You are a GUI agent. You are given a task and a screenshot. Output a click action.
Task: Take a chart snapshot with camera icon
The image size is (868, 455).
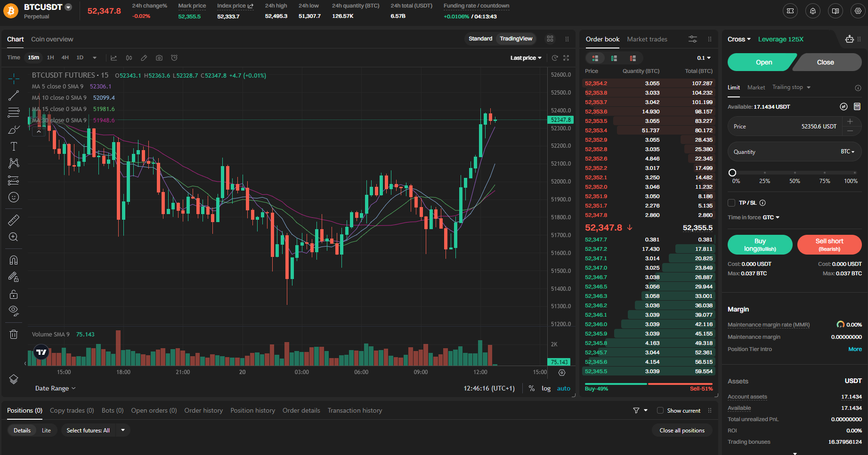pos(159,58)
